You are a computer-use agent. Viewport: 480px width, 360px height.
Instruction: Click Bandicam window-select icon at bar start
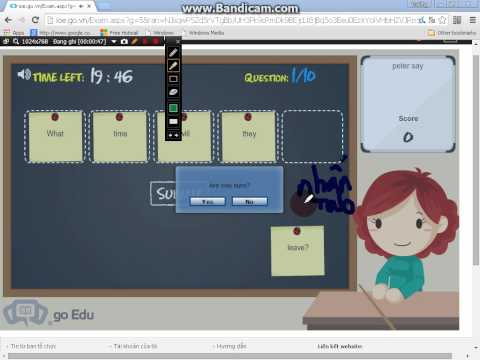(x=6, y=41)
